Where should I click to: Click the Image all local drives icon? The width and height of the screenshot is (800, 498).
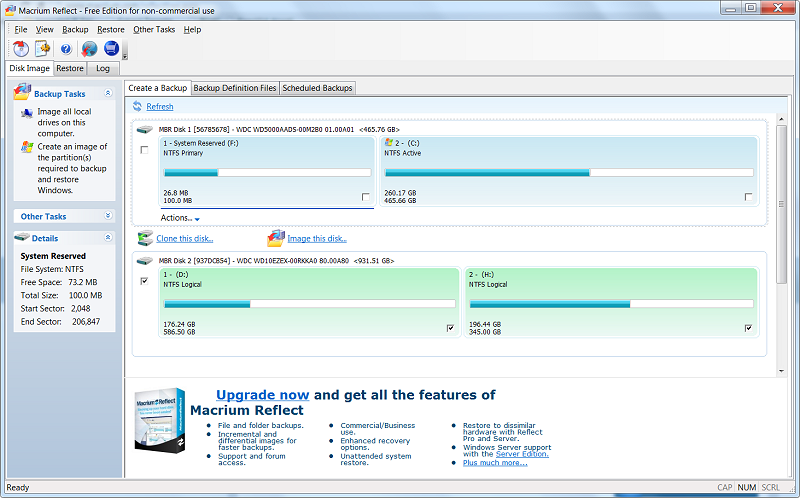(x=27, y=112)
